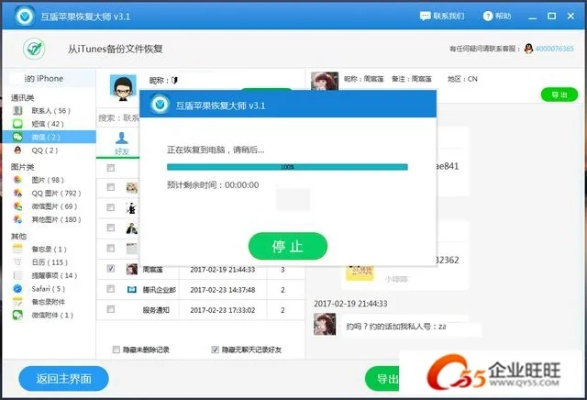Click the large 导出 button at bottom

click(x=383, y=379)
